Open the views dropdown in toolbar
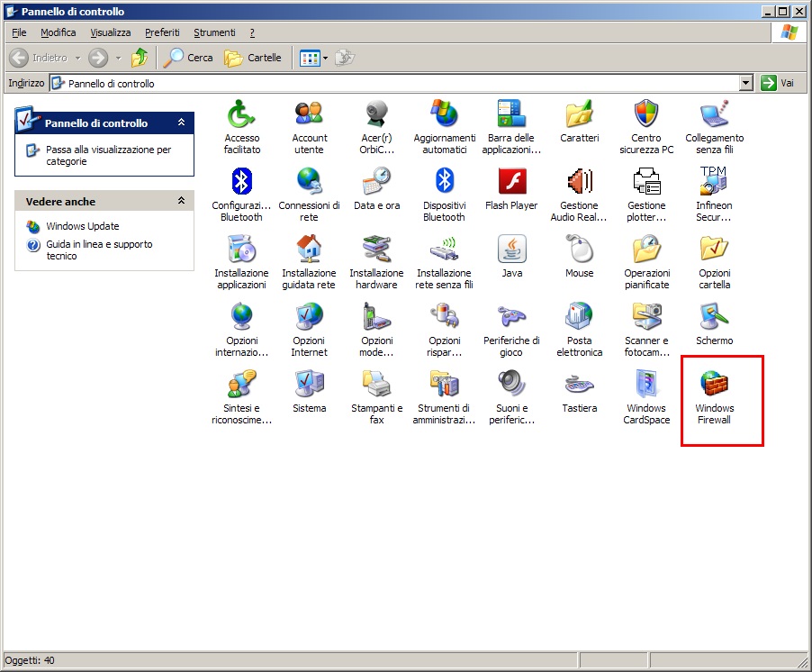Screen dimensions: 812x672 325,58
